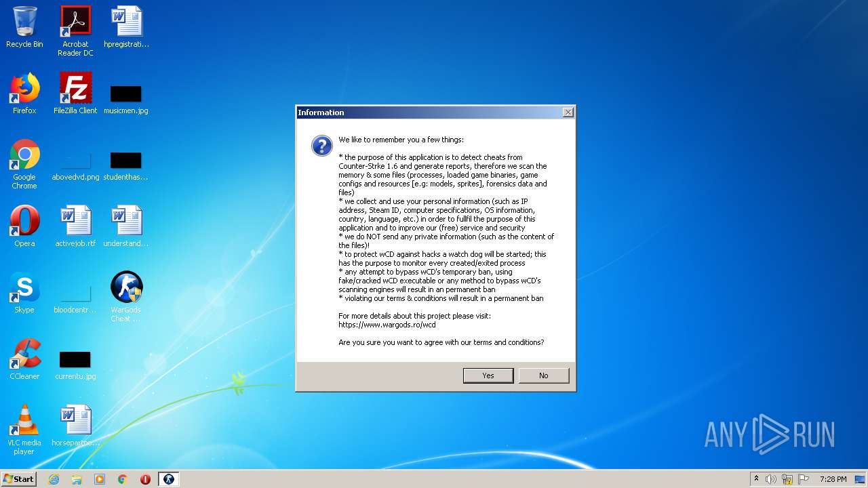Image resolution: width=868 pixels, height=488 pixels.
Task: Select the FileZilla Client shortcut
Action: 75,94
